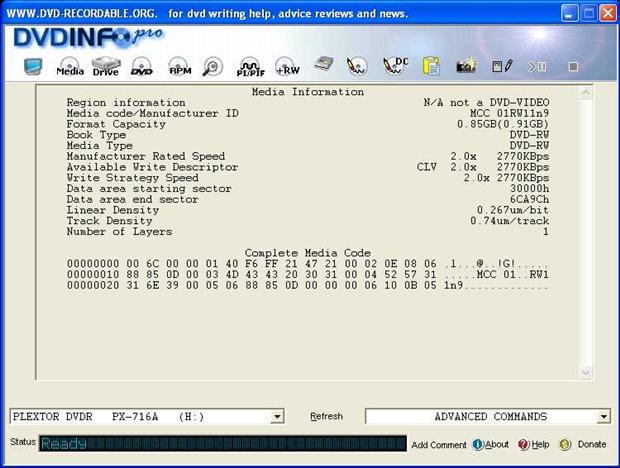Click the scrollbar up arrow

point(586,93)
